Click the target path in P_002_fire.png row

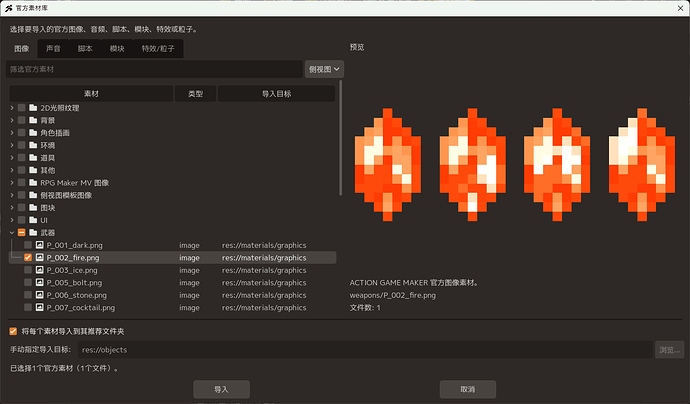[x=264, y=258]
